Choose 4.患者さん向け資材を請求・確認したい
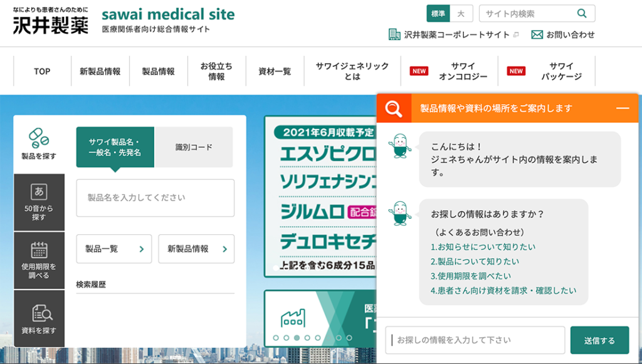The height and width of the screenshot is (364, 642). coord(503,291)
